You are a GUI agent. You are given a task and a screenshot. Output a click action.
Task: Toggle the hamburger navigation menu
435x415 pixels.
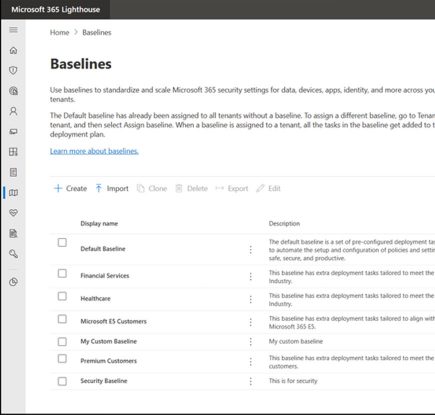click(13, 30)
